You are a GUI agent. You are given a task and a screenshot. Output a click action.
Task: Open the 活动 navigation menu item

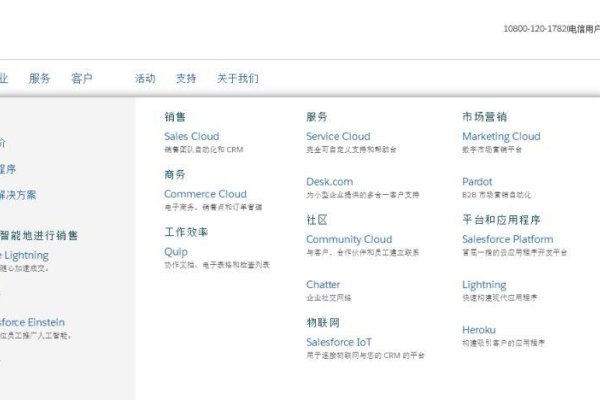coord(145,78)
